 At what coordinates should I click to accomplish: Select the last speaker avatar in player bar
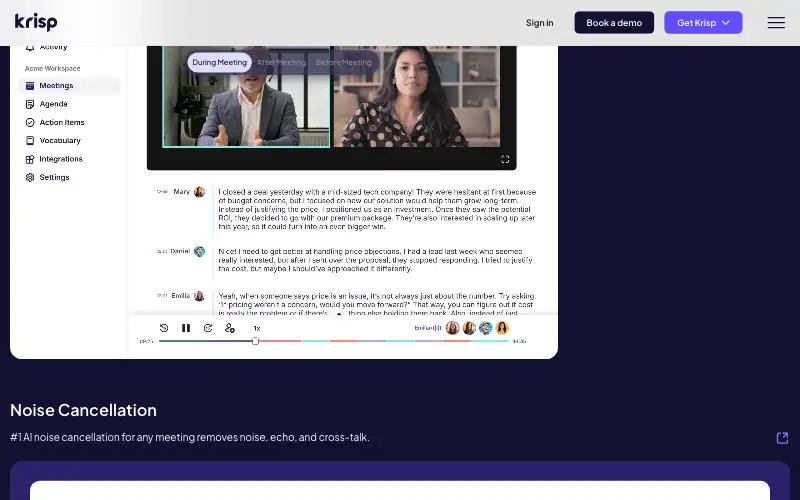click(502, 328)
